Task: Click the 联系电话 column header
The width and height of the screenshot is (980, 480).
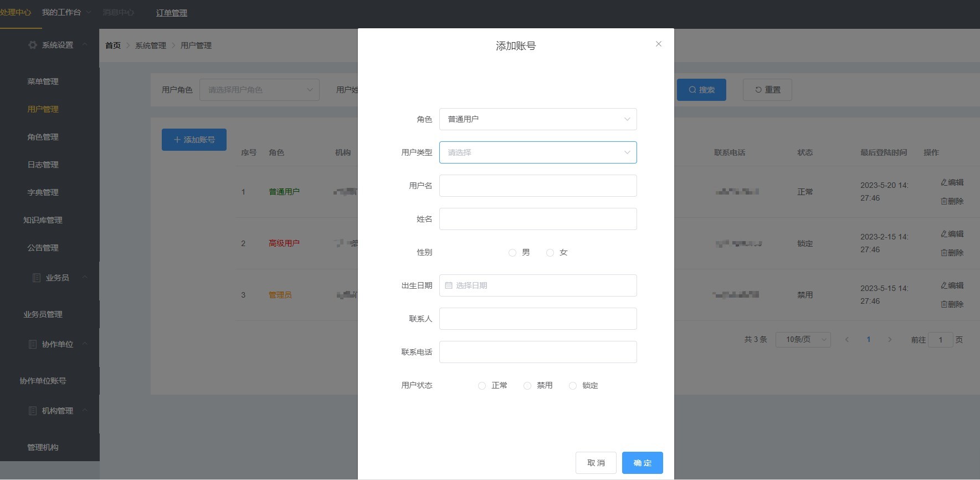Action: [730, 152]
